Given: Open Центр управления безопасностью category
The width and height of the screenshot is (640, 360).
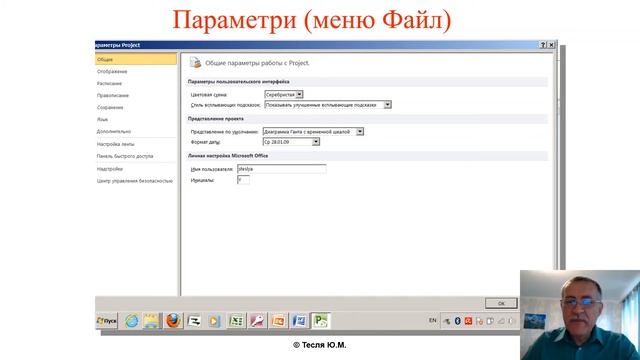Looking at the screenshot, I should tap(135, 181).
